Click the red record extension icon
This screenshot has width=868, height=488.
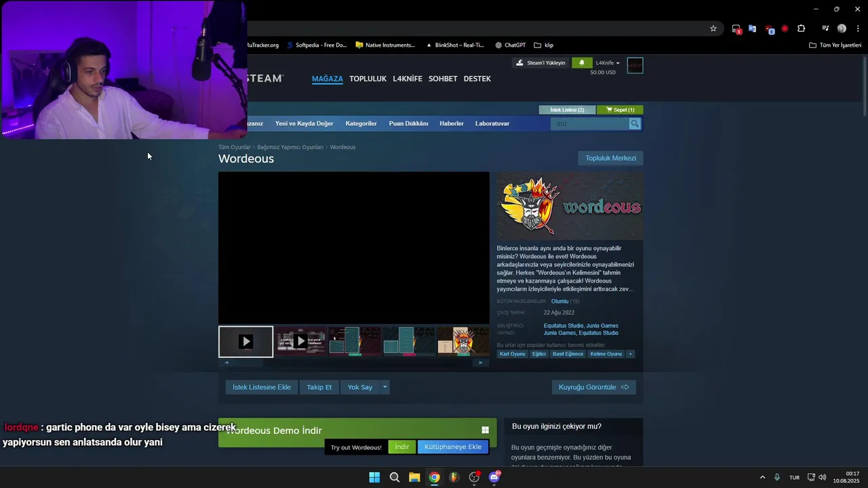point(785,28)
